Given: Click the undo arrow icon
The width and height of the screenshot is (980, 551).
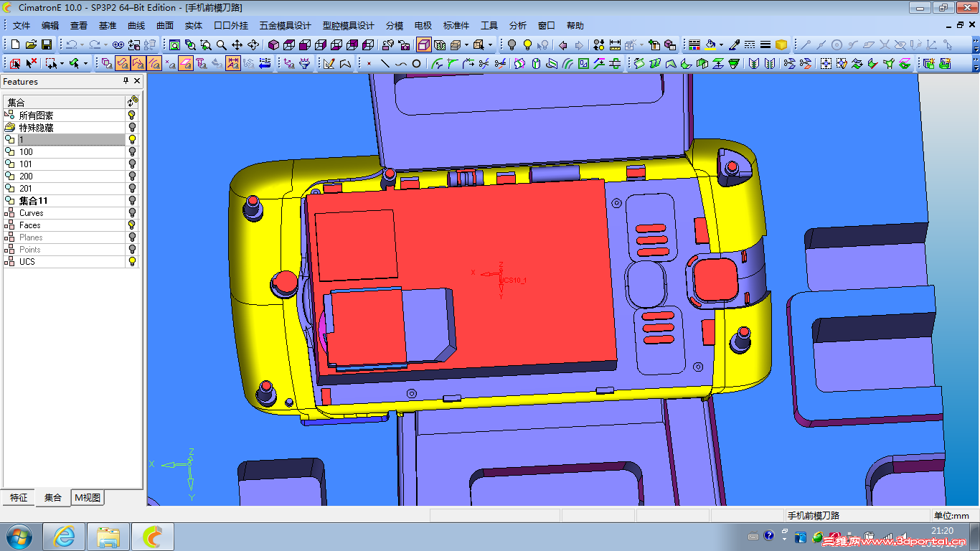Looking at the screenshot, I should 72,44.
